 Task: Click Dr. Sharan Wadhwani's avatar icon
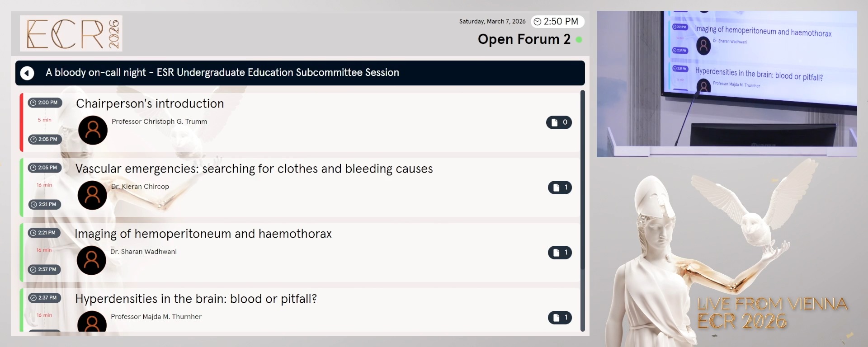tap(91, 260)
